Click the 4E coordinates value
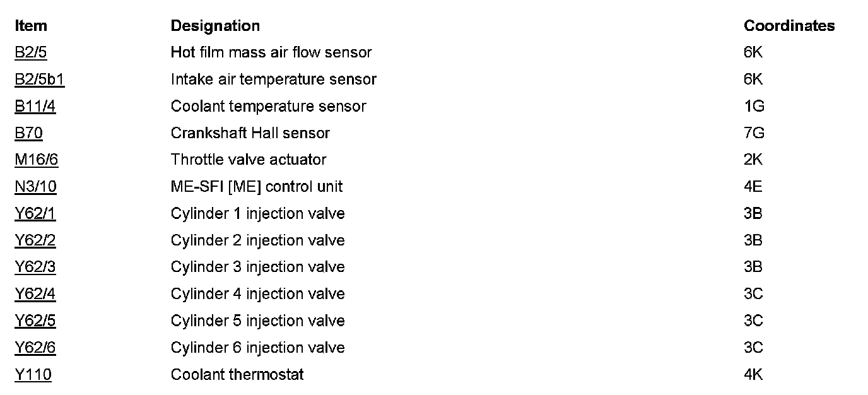The height and width of the screenshot is (395, 868). tap(753, 187)
